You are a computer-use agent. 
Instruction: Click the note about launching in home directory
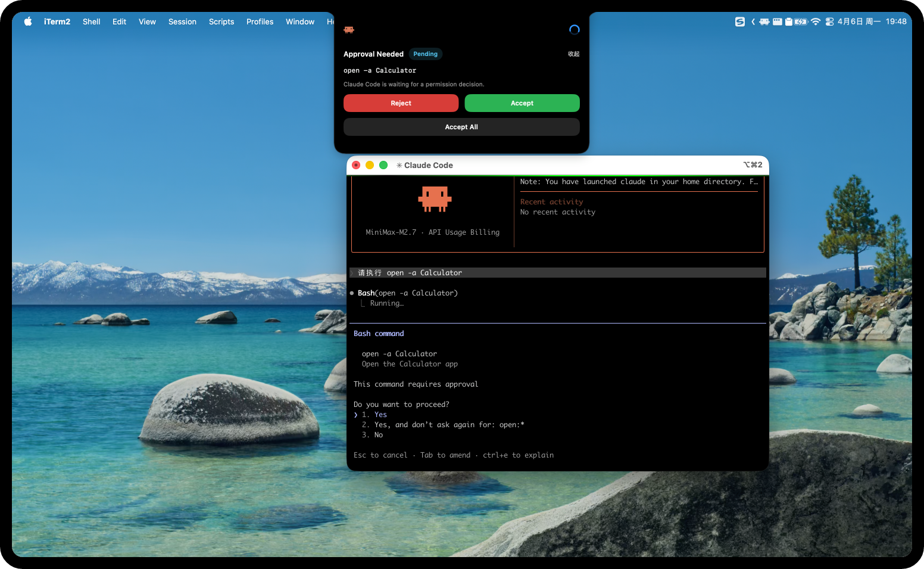coord(639,182)
